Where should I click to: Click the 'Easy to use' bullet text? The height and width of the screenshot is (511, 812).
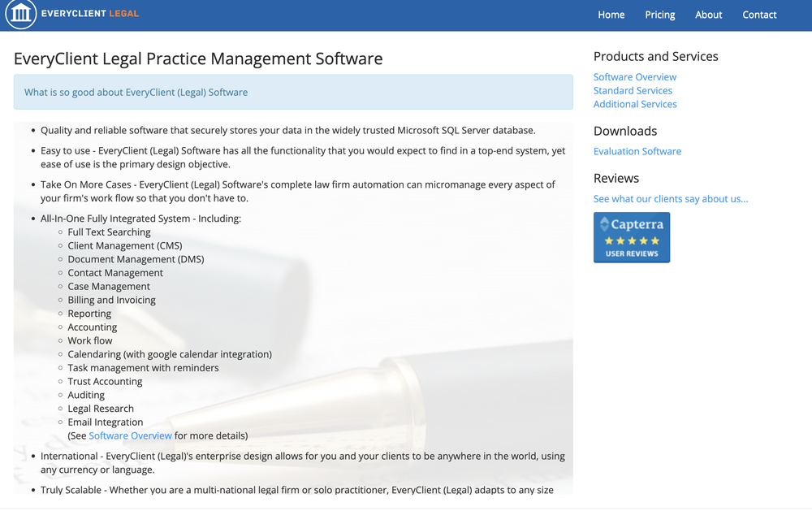pyautogui.click(x=303, y=158)
